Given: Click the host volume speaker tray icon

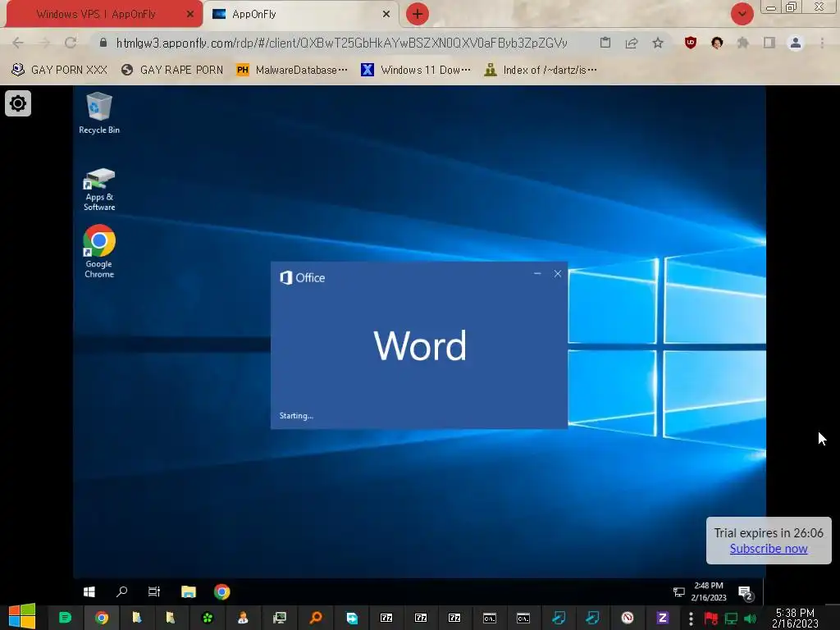Looking at the screenshot, I should pyautogui.click(x=750, y=619).
